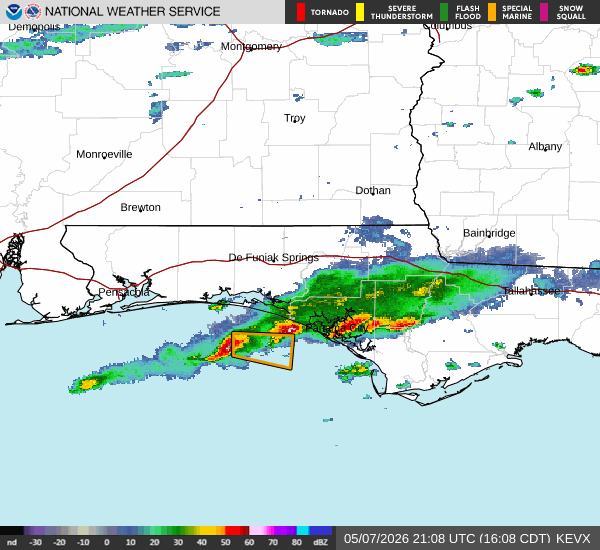Screen dimensions: 600x550
Task: Click the Troy city label
Action: (295, 118)
